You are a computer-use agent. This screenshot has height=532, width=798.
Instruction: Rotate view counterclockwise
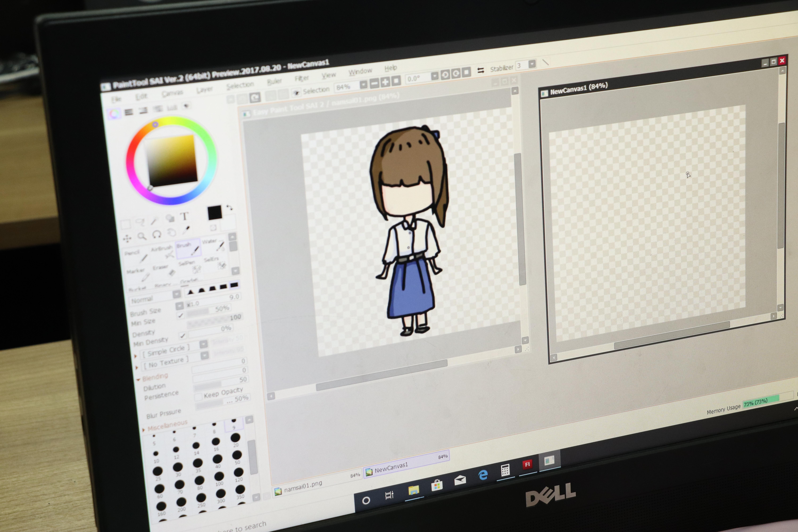445,74
